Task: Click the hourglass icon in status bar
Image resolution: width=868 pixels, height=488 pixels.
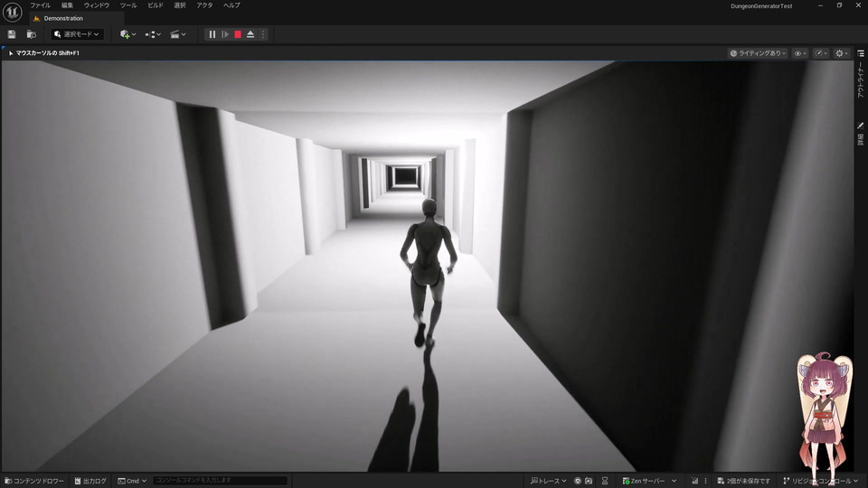Action: point(605,481)
